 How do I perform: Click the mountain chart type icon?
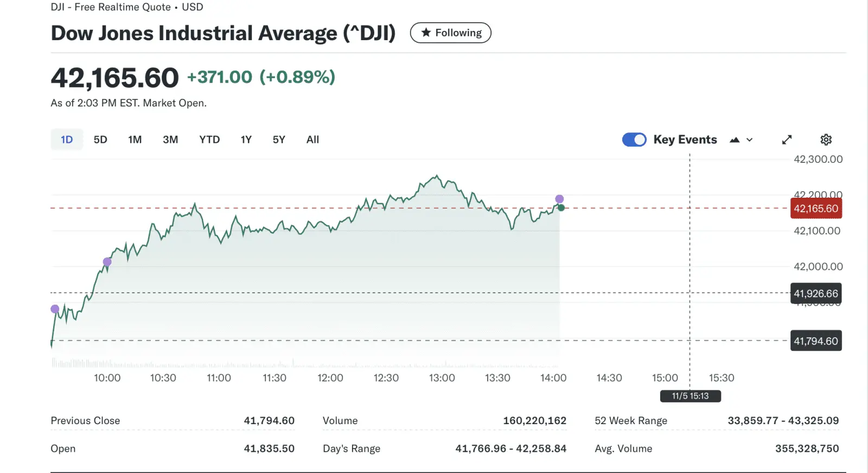(735, 140)
